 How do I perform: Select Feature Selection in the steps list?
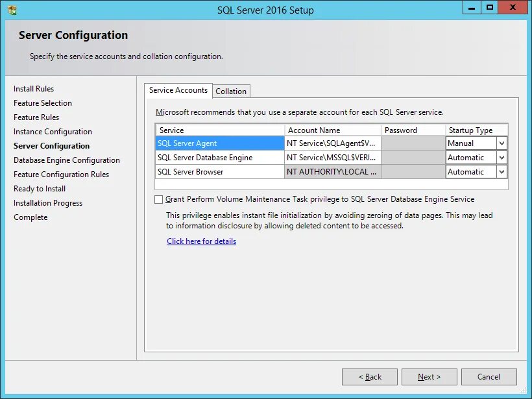(x=43, y=103)
